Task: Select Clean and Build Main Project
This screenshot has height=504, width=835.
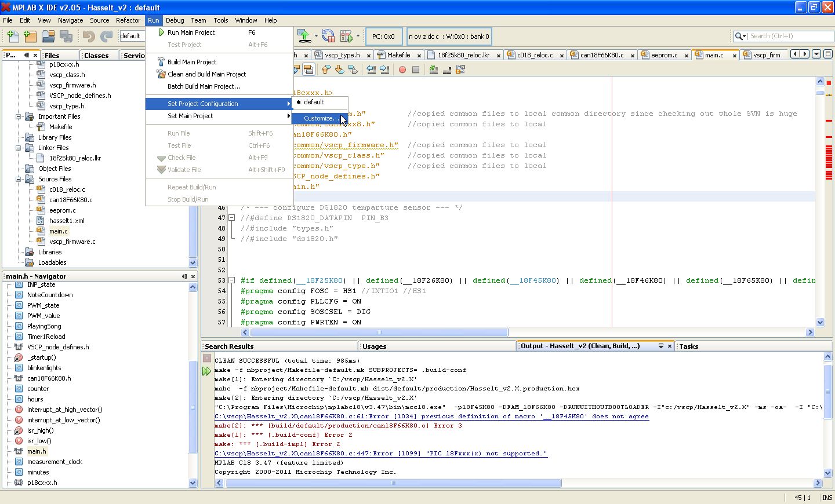Action: point(206,74)
